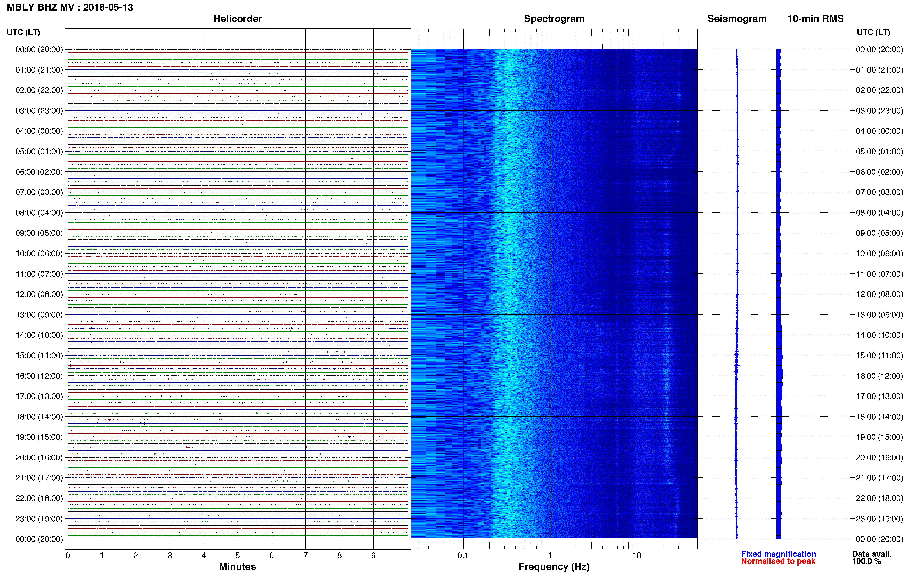Image resolution: width=924 pixels, height=578 pixels.
Task: Click the 'Seismogram' panel heading
Action: (x=737, y=19)
